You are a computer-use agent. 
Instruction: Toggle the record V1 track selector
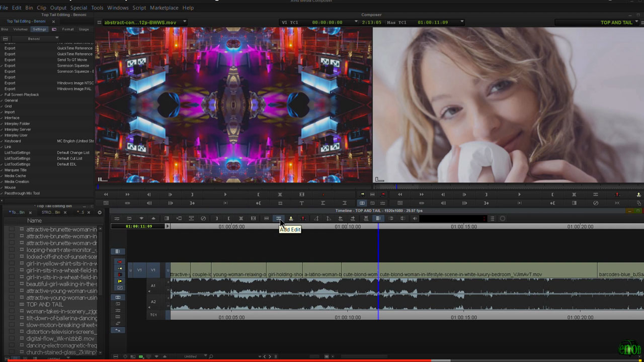pyautogui.click(x=153, y=270)
